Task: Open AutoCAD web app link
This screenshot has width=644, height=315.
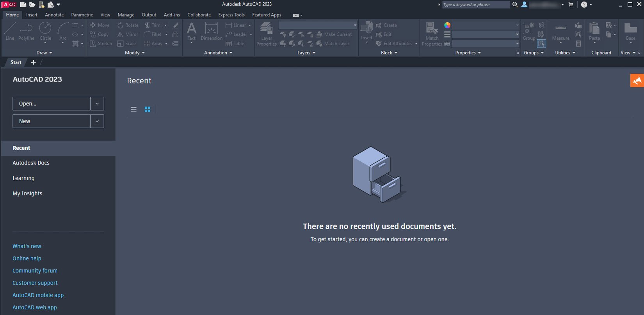Action: [34, 307]
